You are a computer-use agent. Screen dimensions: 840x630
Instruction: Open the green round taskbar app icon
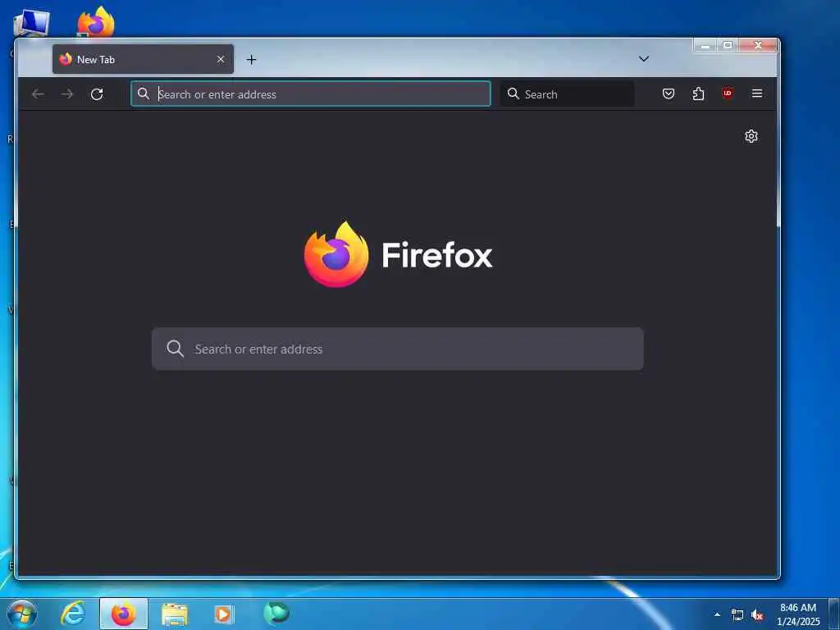276,614
